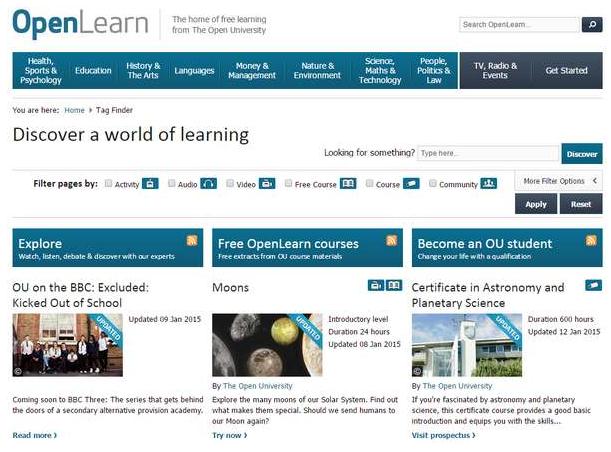Open RSS feed for Free OpenLearn courses
Screen dimensions: 611x452
tap(392, 240)
